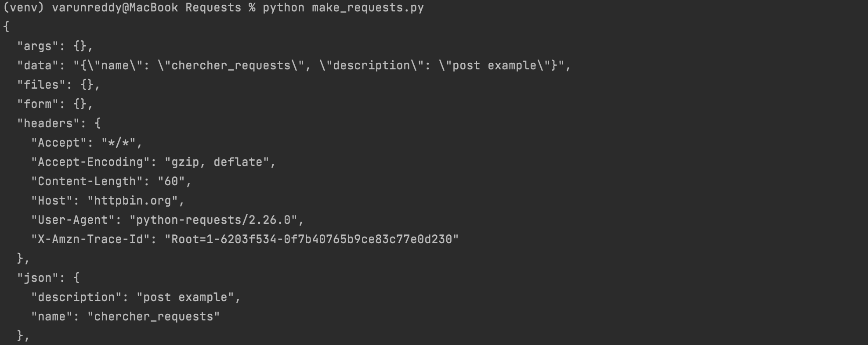Viewport: 868px width, 345px height.
Task: Click the opening curly brace of output
Action: [x=6, y=27]
